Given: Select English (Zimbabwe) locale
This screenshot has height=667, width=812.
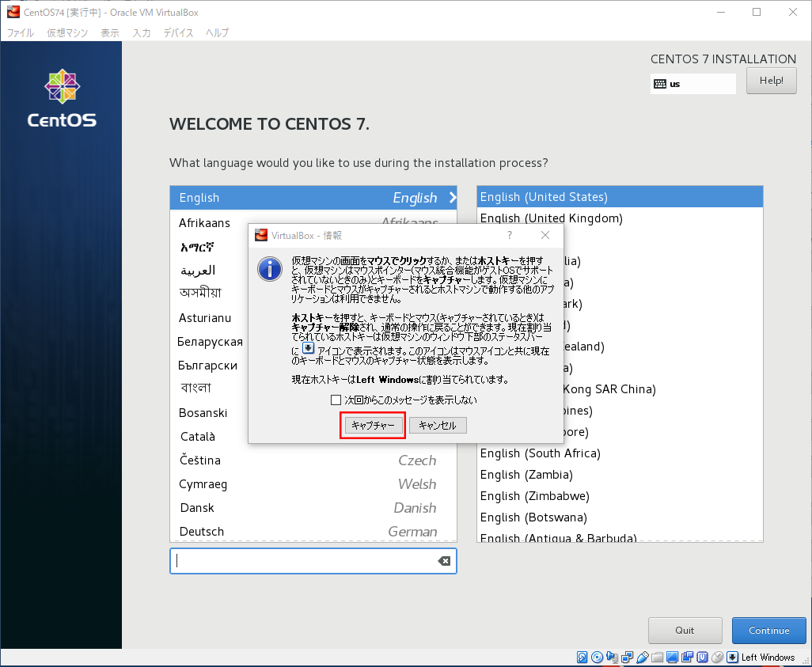Looking at the screenshot, I should click(620, 495).
